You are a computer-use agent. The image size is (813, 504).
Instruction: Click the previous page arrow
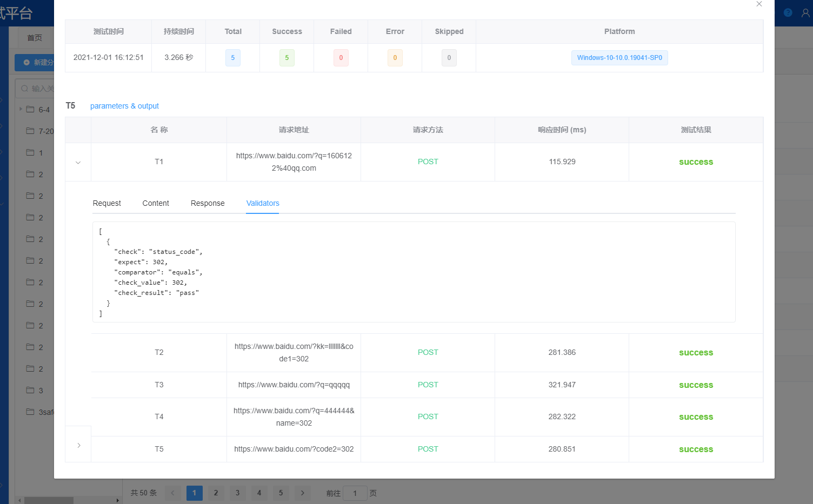172,493
